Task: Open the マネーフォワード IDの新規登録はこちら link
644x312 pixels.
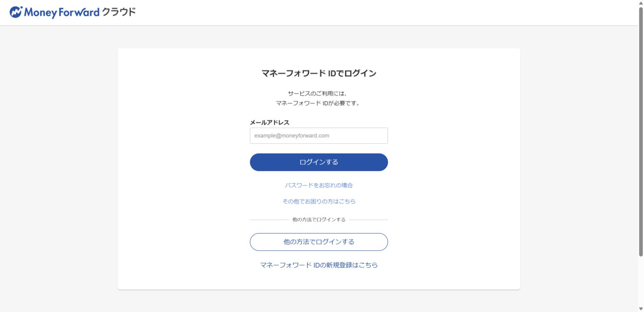Action: click(x=319, y=265)
